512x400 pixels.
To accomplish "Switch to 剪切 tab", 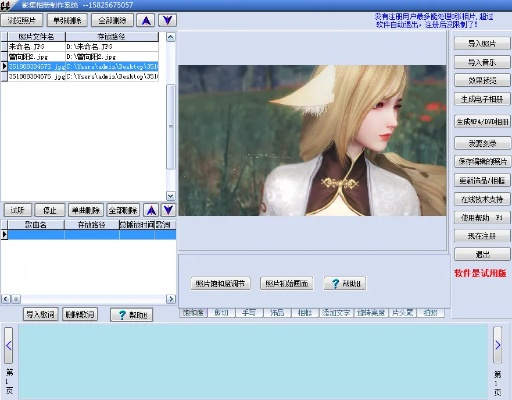I will tap(221, 313).
